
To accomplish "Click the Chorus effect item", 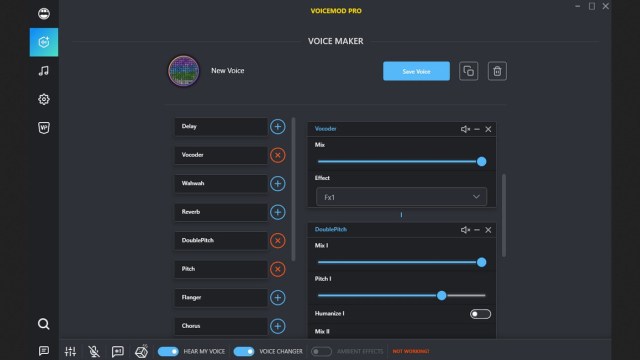I will [221, 326].
